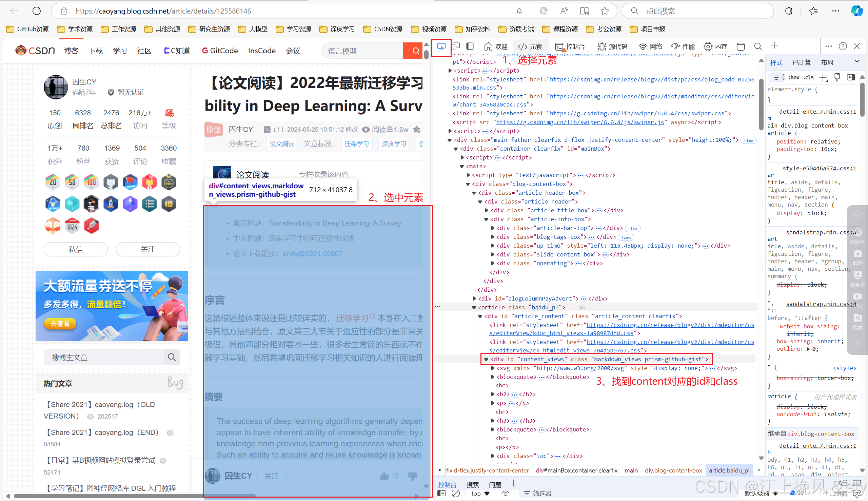The image size is (868, 501).
Task: Create a live expression with the eye icon
Action: coord(506,493)
